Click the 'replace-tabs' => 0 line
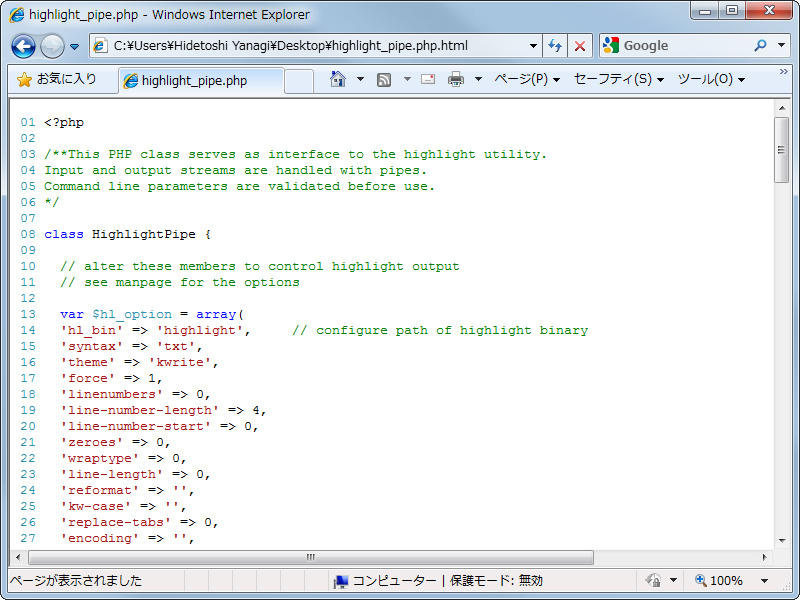Viewport: 800px width, 600px height. click(139, 522)
